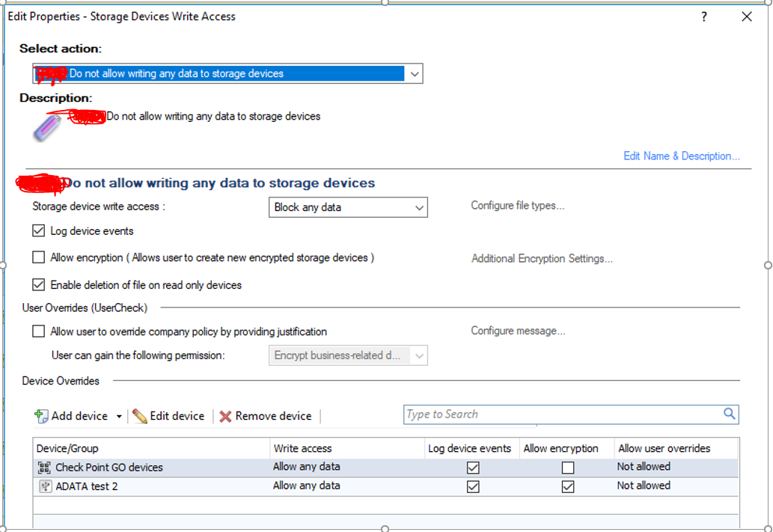The image size is (773, 532).
Task: Uncheck Allow encryption for ADATA test 2
Action: point(567,486)
